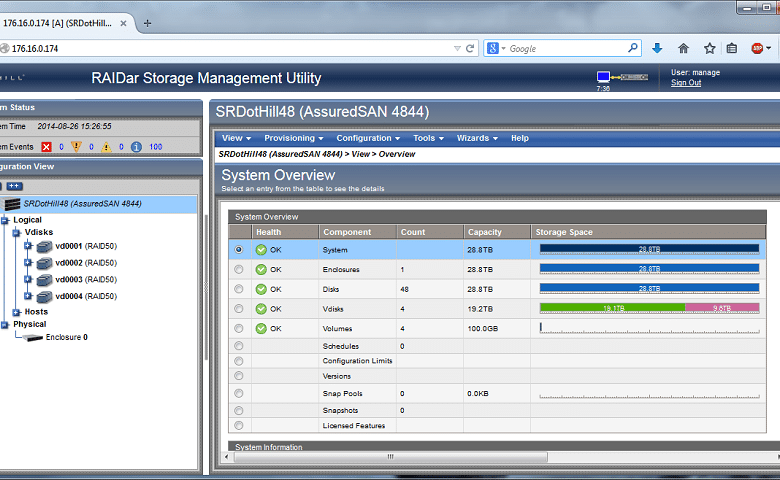Expand the vd0004 tree node
The image size is (780, 480).
28,296
